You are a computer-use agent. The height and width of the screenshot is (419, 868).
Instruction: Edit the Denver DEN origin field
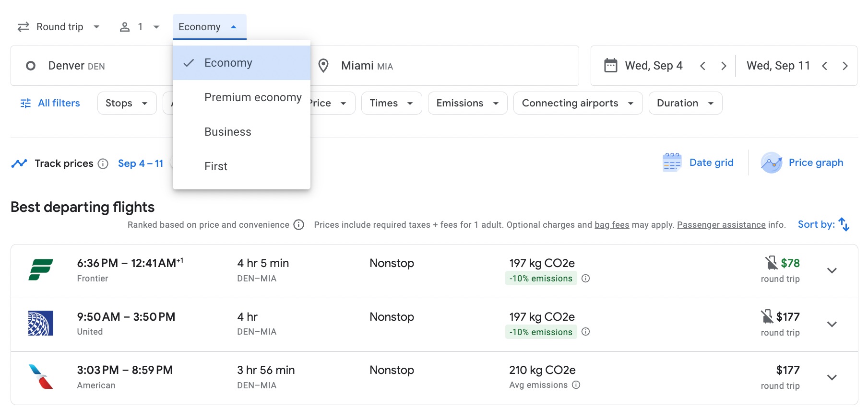91,66
